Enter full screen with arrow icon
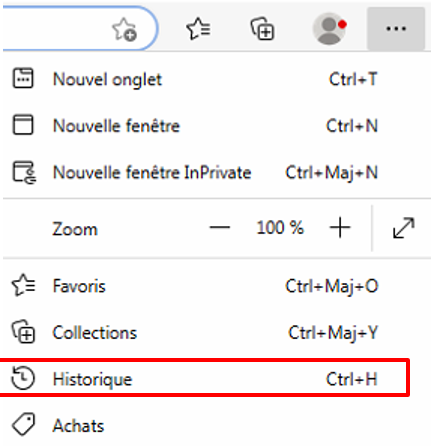The width and height of the screenshot is (431, 446). 404,228
